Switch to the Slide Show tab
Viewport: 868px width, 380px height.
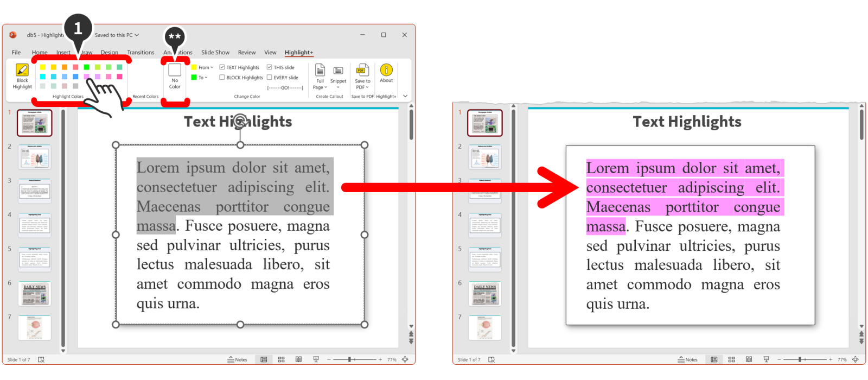[x=215, y=53]
